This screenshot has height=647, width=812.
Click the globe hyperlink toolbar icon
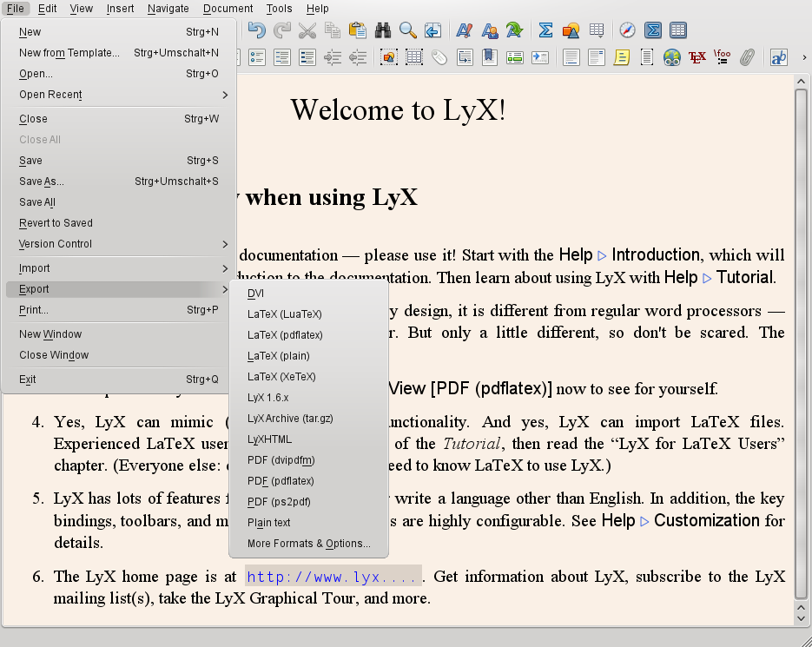[x=671, y=57]
